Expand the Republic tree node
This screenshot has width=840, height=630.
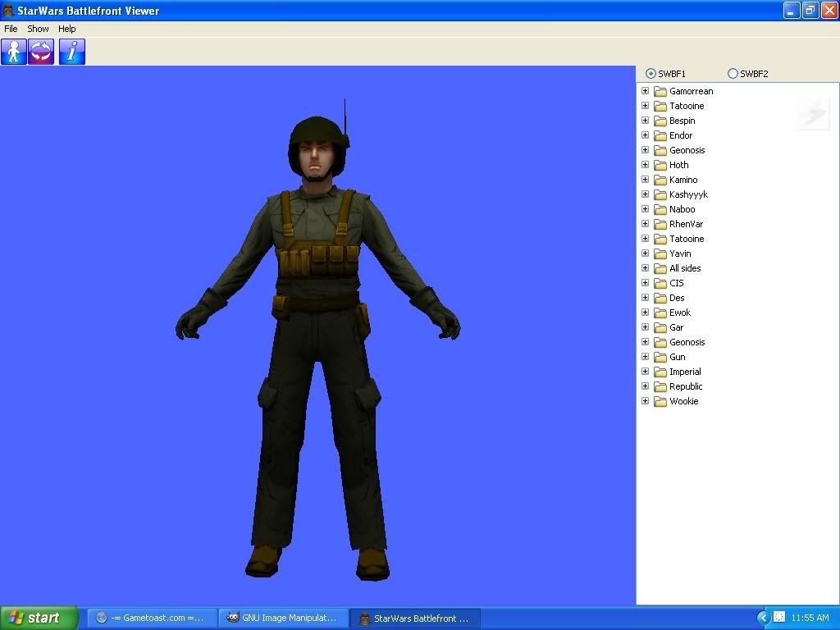645,386
